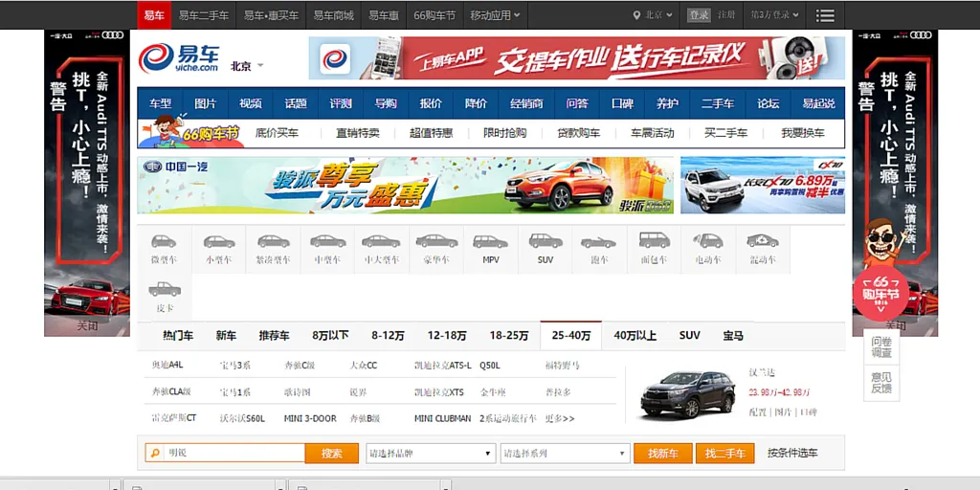Open 图片 in the blue navigation bar

pyautogui.click(x=206, y=103)
